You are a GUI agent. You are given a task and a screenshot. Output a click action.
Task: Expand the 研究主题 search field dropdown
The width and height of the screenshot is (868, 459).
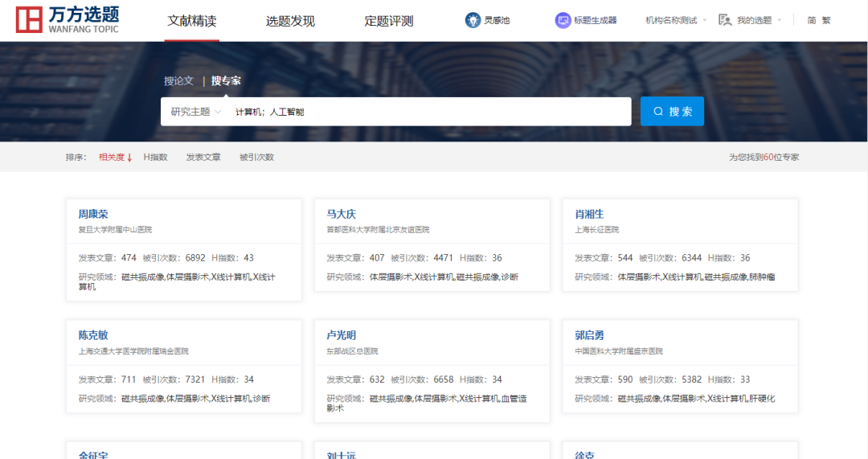click(x=218, y=112)
